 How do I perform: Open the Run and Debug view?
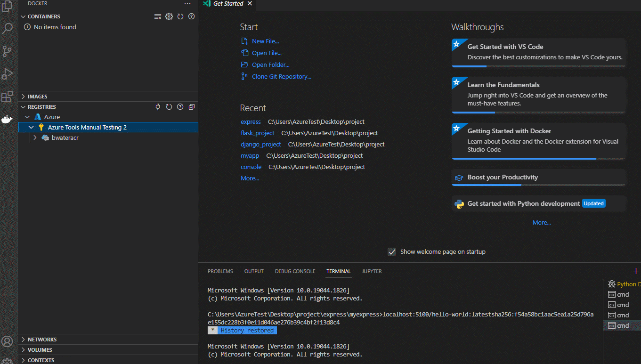(7, 74)
